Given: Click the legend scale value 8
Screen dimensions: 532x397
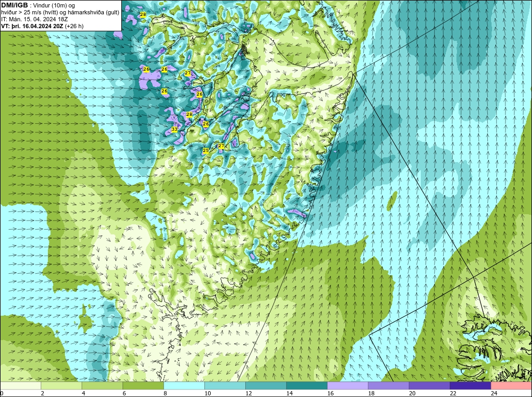Looking at the screenshot, I should click(165, 393).
